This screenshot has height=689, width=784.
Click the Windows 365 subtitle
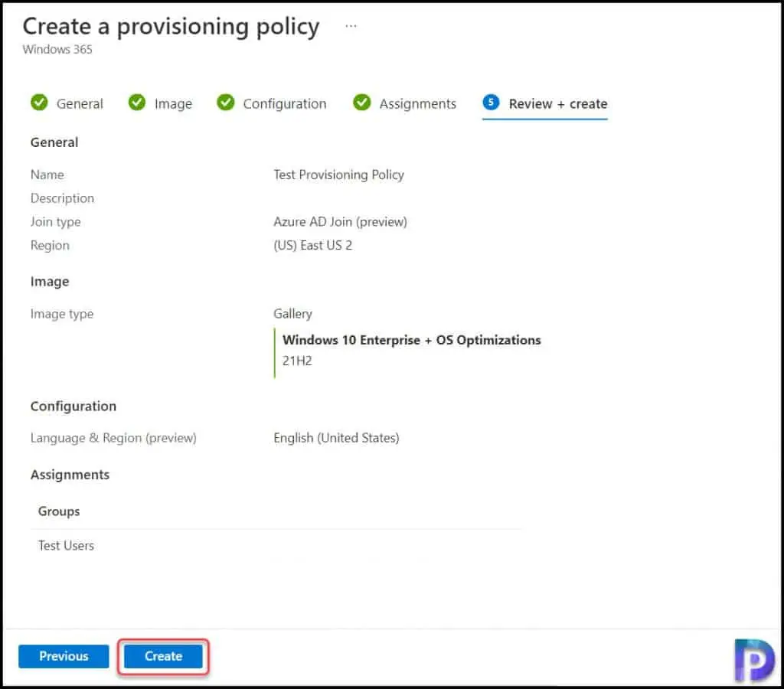pyautogui.click(x=57, y=49)
